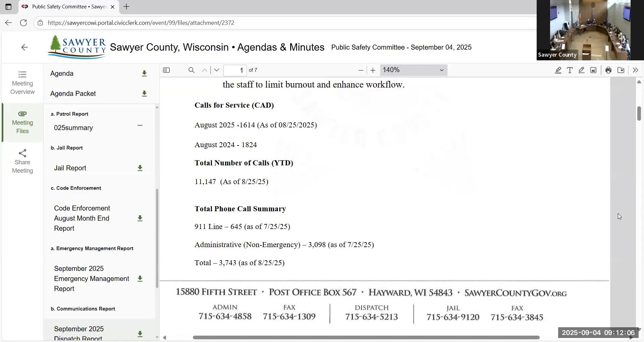Open the Share Meeting tab
644x342 pixels.
tap(22, 162)
